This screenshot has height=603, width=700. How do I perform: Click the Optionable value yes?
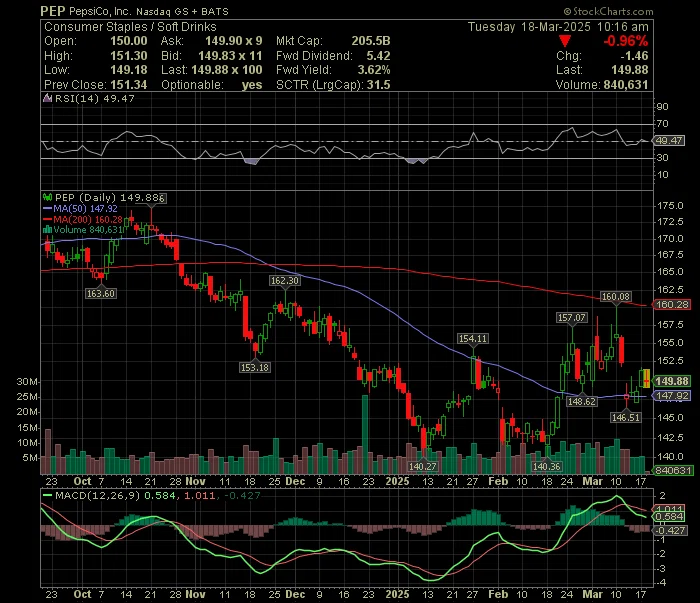tap(252, 85)
